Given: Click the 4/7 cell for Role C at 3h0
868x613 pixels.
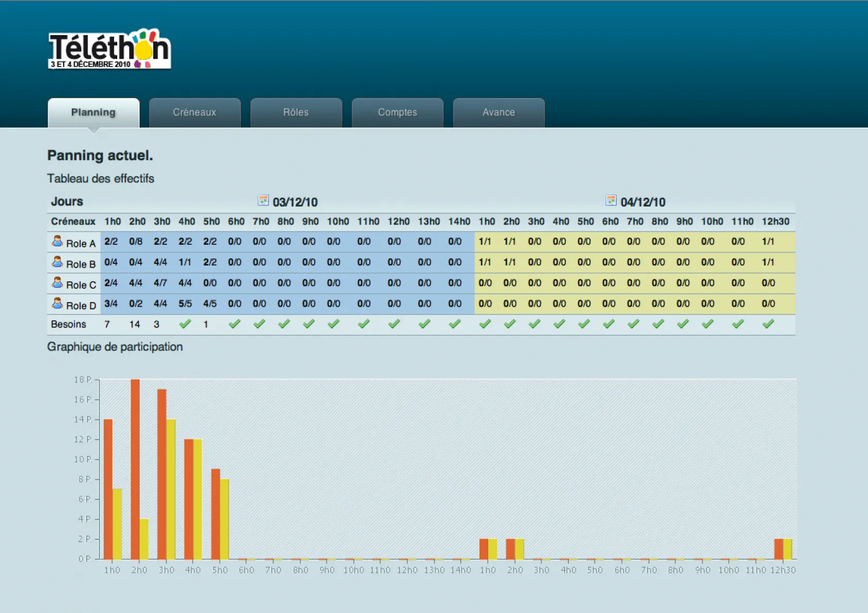Looking at the screenshot, I should pos(160,283).
